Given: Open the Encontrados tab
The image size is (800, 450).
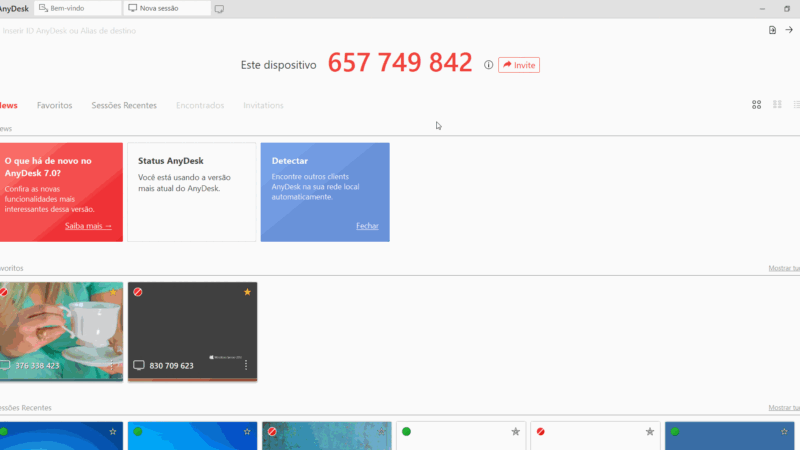Looking at the screenshot, I should (200, 105).
